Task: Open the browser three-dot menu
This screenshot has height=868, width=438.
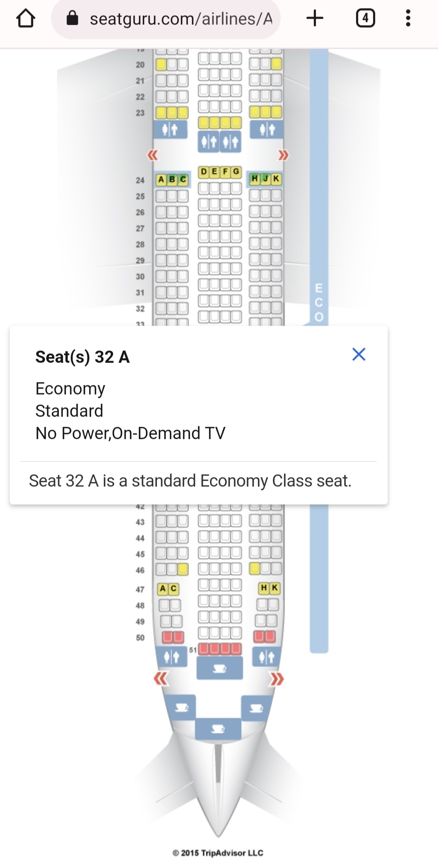Action: [408, 19]
